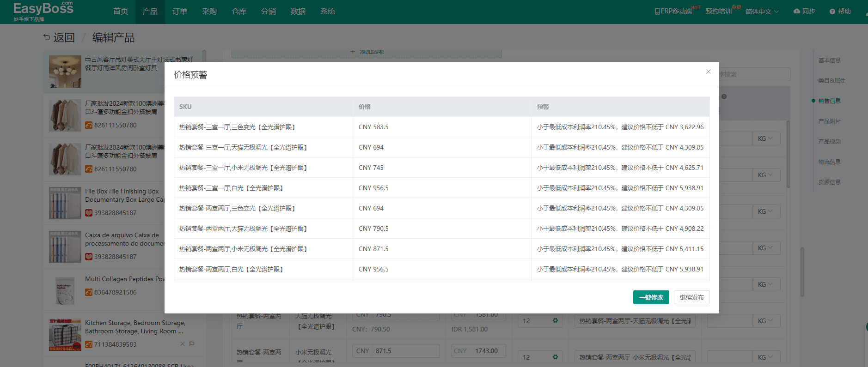868x367 pixels.
Task: Open the 采购 menu
Action: 209,12
